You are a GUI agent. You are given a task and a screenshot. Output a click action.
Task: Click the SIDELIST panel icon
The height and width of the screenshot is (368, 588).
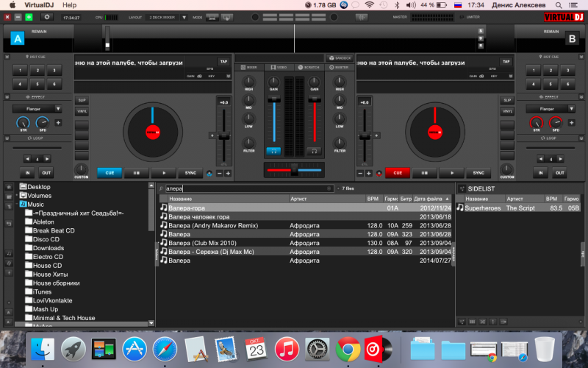462,188
